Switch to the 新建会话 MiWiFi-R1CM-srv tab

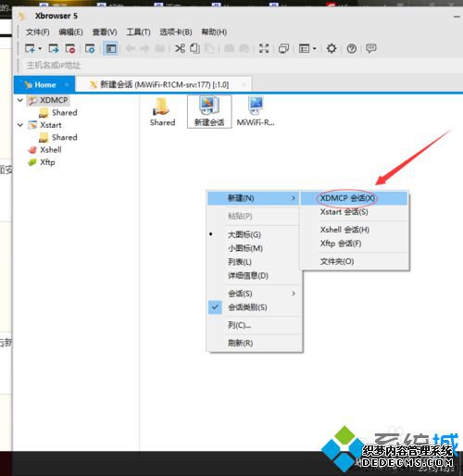point(164,84)
